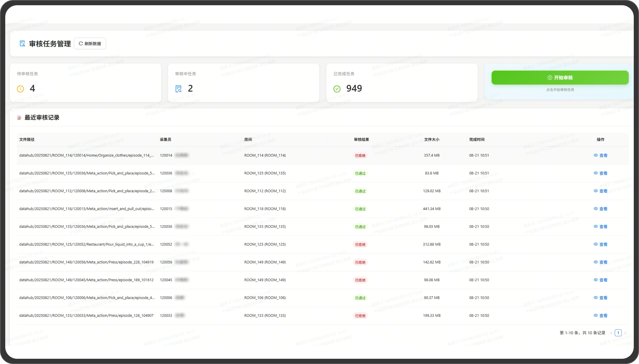Click the 完成时间 column header
This screenshot has width=639, height=364.
(x=477, y=139)
